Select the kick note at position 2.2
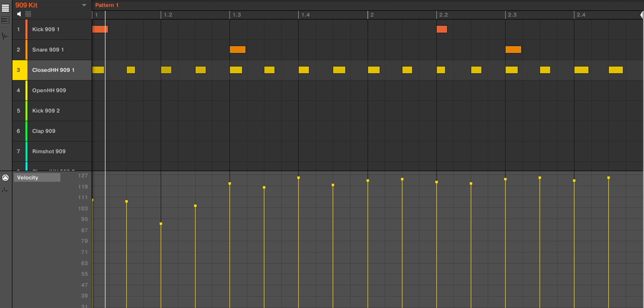Viewport: 644px width, 308px height. 442,29
